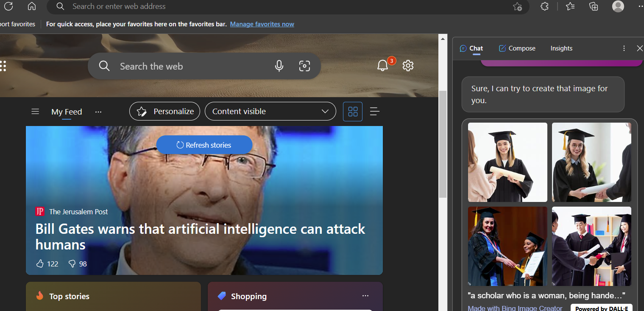The width and height of the screenshot is (644, 311).
Task: Click the browser refresh icon
Action: pos(8,6)
